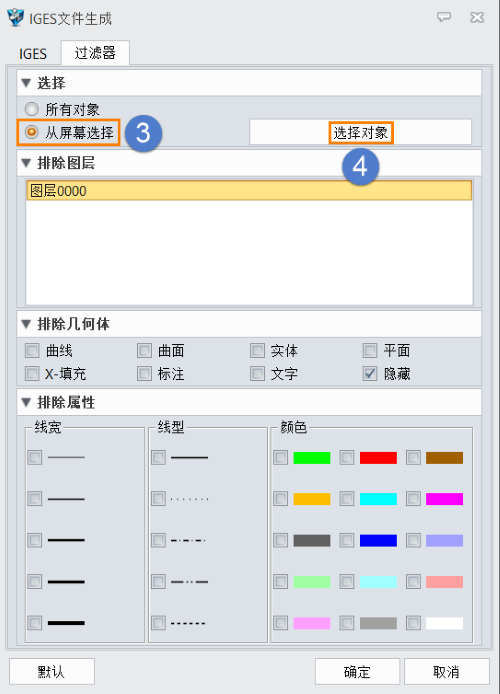This screenshot has width=500, height=694.
Task: Tick the X-填充 checkbox
Action: 32,374
